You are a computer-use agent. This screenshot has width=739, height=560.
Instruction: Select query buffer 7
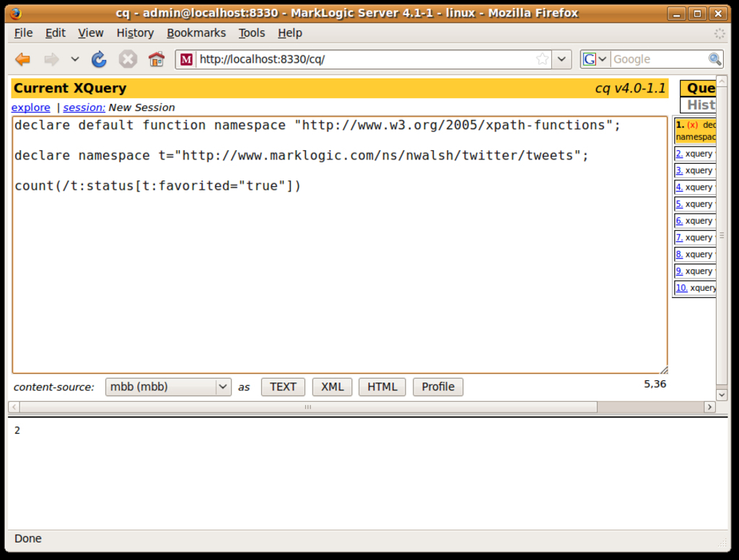(x=679, y=237)
